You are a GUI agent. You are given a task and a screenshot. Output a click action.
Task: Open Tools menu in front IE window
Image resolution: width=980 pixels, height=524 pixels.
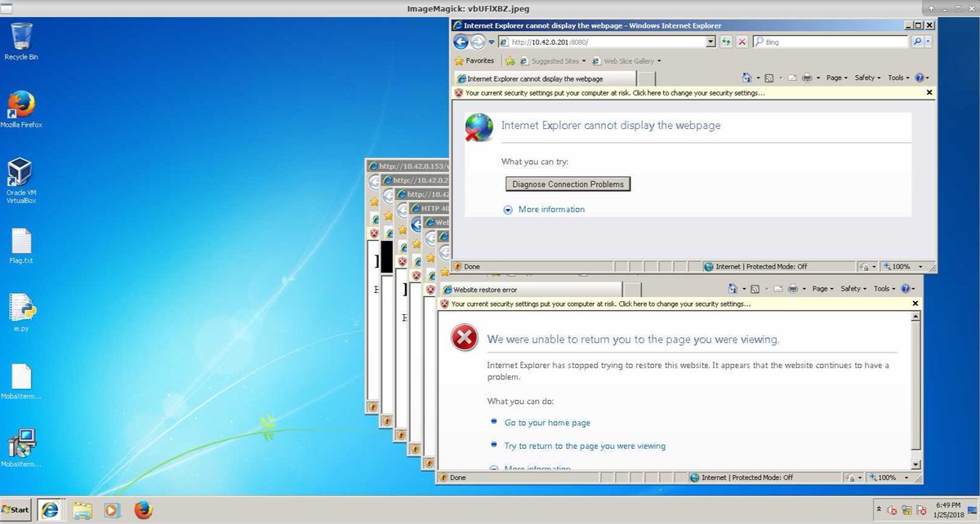(x=899, y=78)
